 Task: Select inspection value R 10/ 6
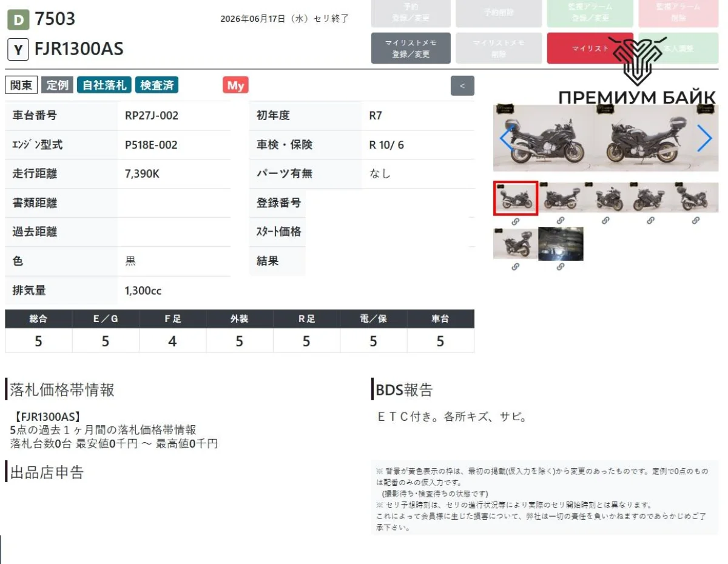[386, 145]
